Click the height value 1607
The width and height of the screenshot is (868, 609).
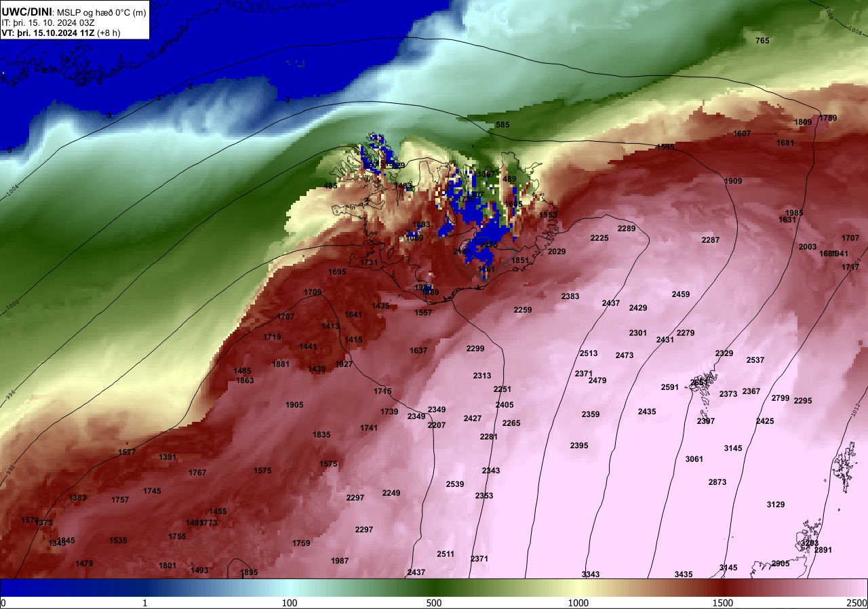(742, 134)
